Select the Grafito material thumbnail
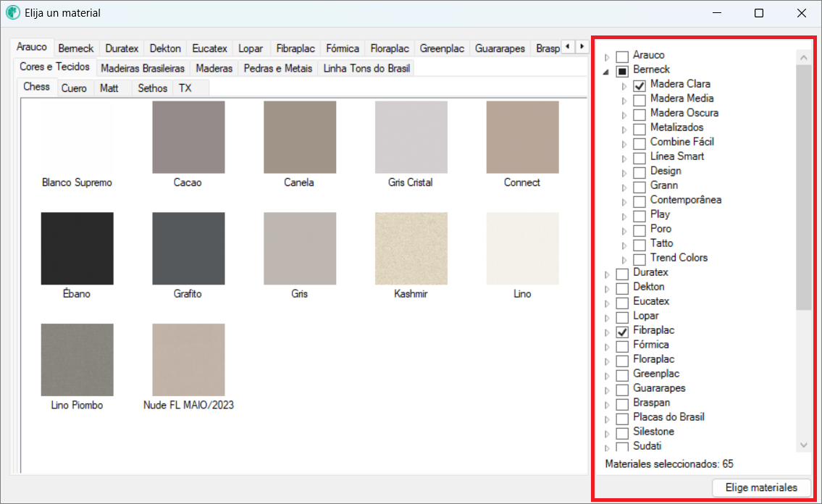The height and width of the screenshot is (504, 822). [188, 248]
